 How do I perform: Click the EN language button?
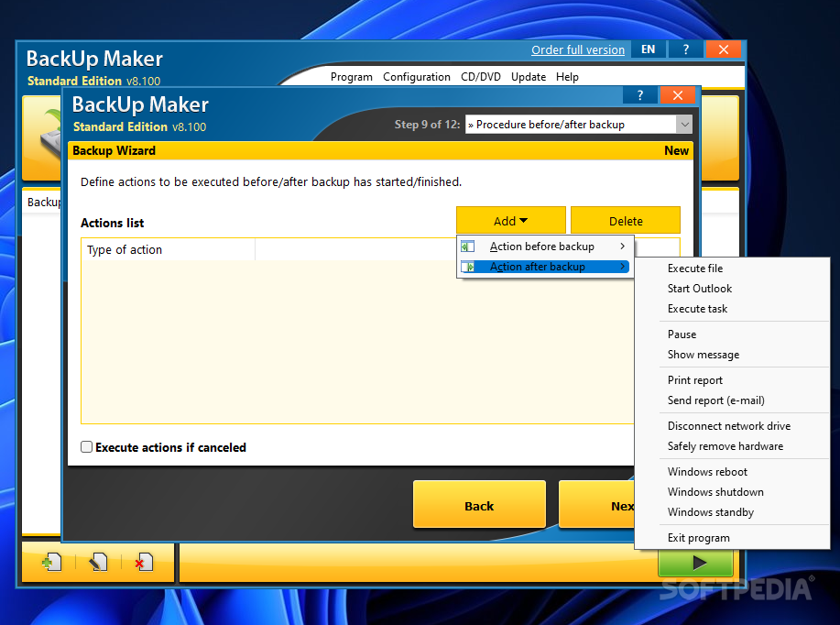tap(649, 49)
